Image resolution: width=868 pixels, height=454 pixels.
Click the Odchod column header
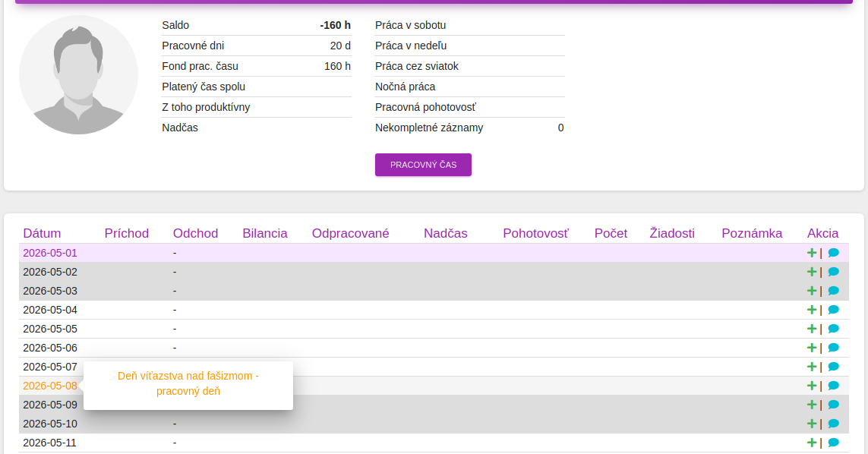click(x=195, y=233)
